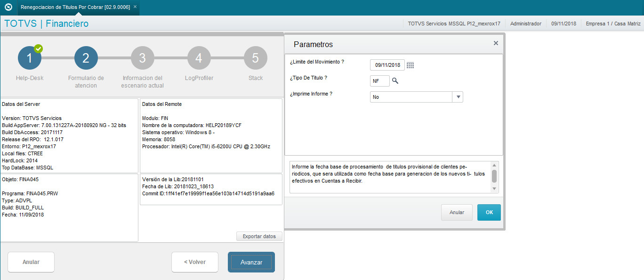Click the Programa: FINA045.PRW line
The image size is (644, 280).
click(x=29, y=193)
